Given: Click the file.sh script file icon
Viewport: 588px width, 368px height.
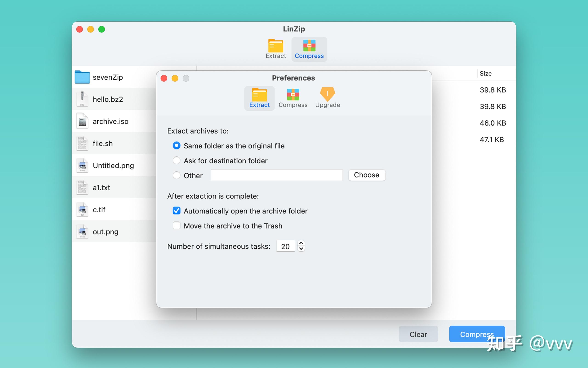Looking at the screenshot, I should [x=82, y=143].
